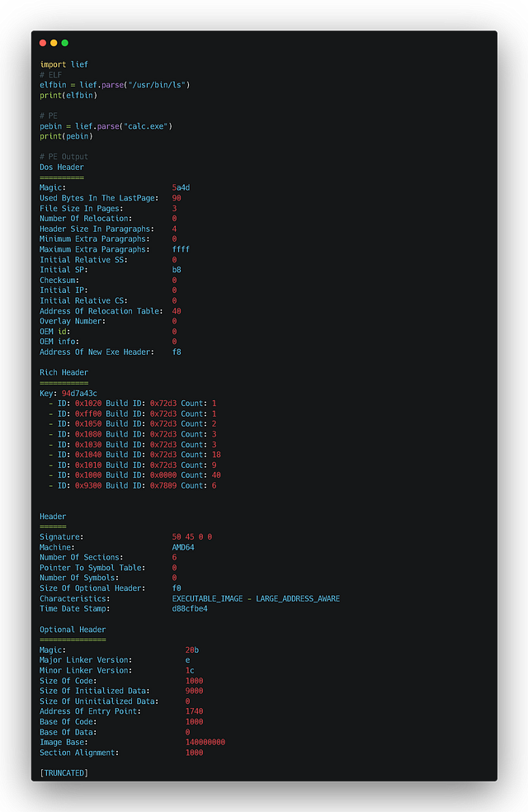Select the Machine value 'AMD64'

click(182, 547)
